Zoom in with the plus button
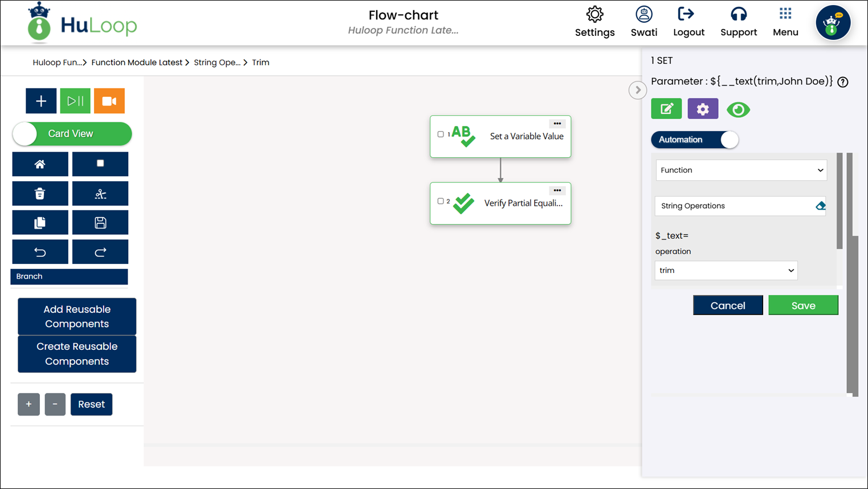This screenshot has width=868, height=489. (28, 404)
